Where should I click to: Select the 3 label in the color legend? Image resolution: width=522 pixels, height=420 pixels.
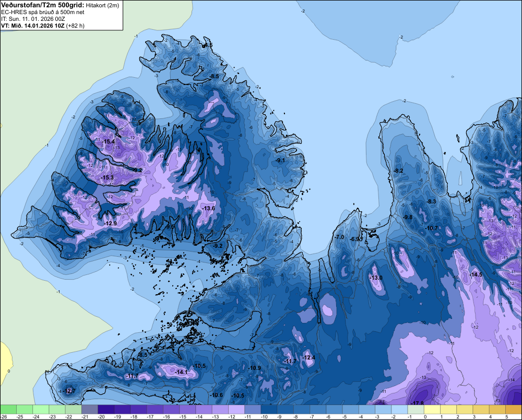[x=474, y=417]
